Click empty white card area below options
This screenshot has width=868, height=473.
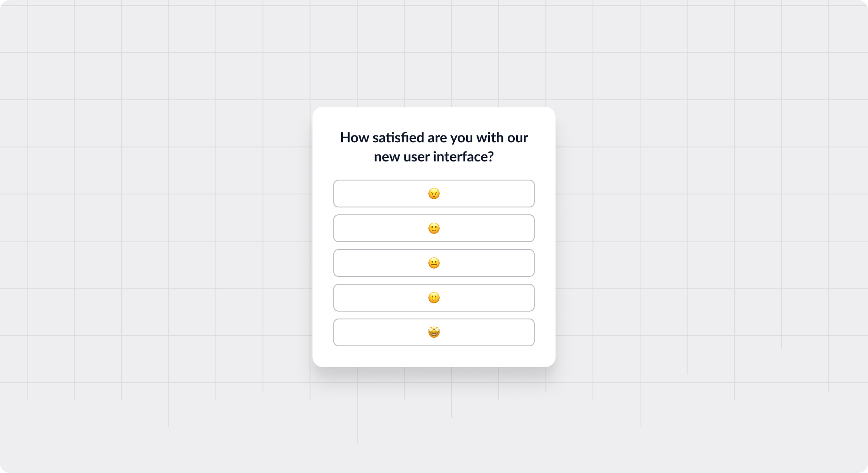click(x=434, y=357)
